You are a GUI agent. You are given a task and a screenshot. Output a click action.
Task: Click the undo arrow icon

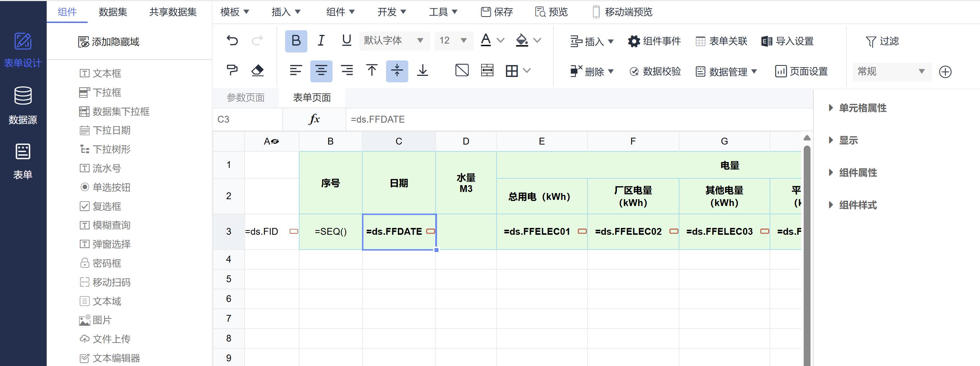tap(232, 40)
